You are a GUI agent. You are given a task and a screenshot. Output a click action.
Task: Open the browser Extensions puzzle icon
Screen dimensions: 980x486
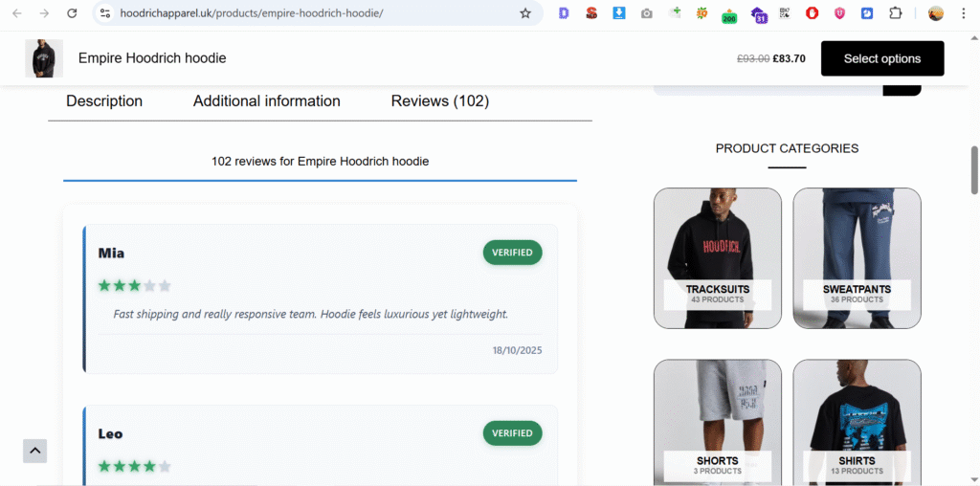(x=896, y=13)
